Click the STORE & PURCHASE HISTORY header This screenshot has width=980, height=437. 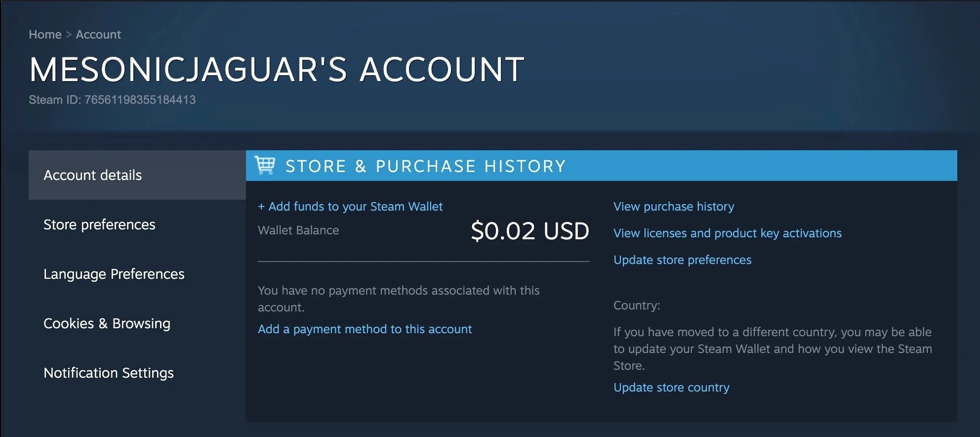[x=425, y=166]
